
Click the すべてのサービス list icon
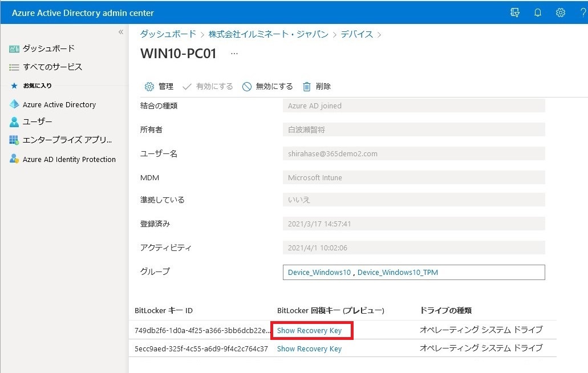(14, 67)
